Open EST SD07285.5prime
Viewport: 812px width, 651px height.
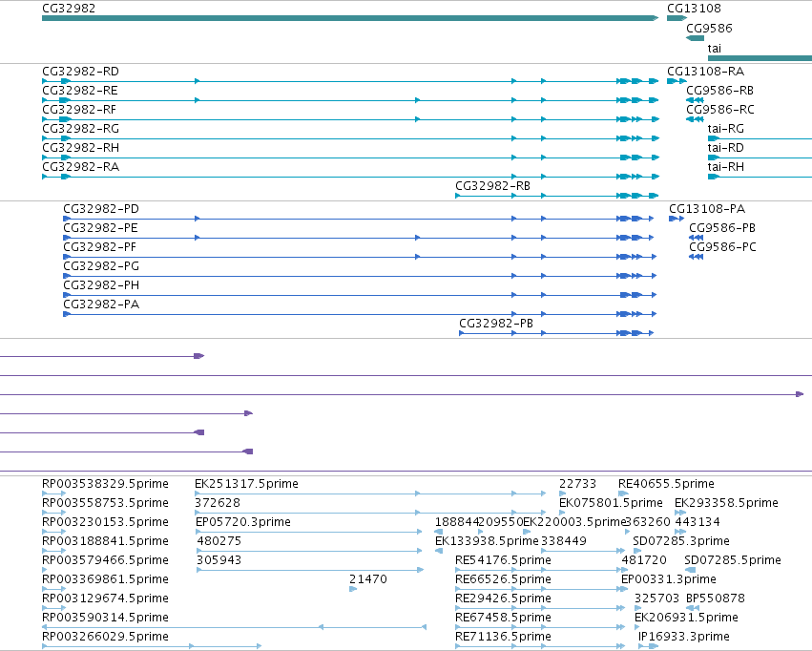pos(733,561)
